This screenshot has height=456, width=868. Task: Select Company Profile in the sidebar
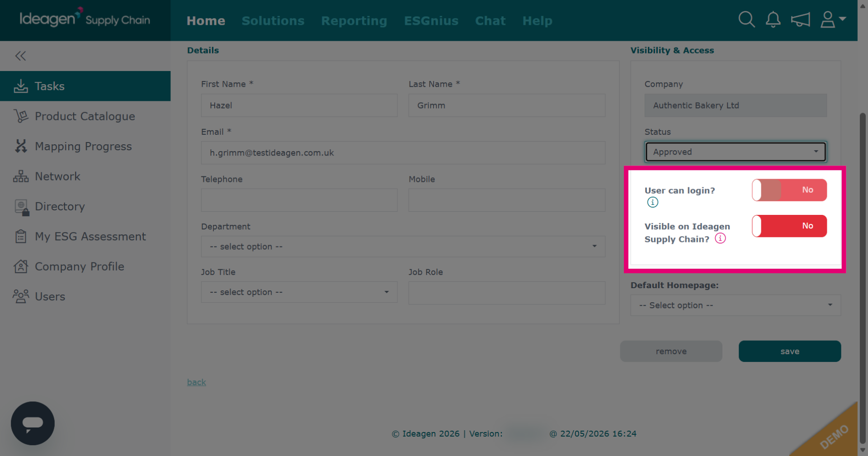coord(85,266)
